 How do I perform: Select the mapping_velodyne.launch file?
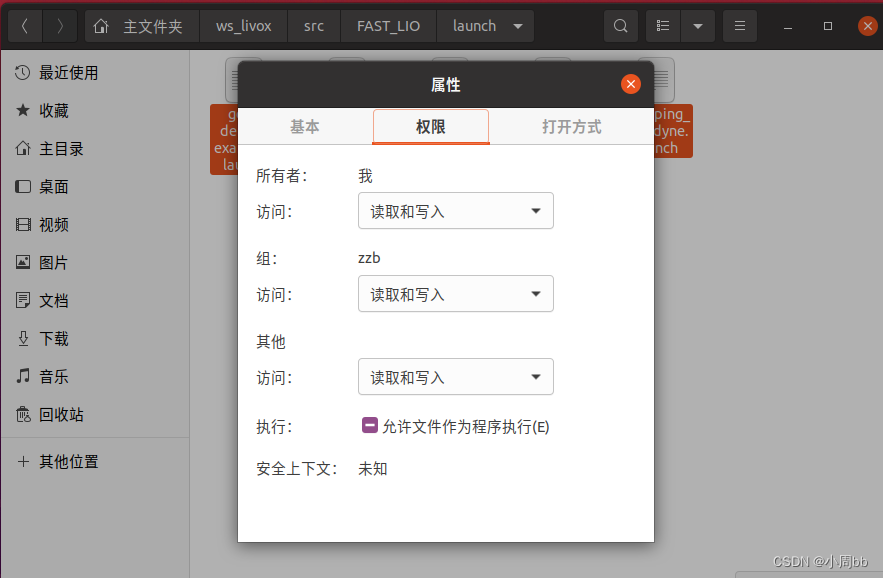(x=674, y=131)
